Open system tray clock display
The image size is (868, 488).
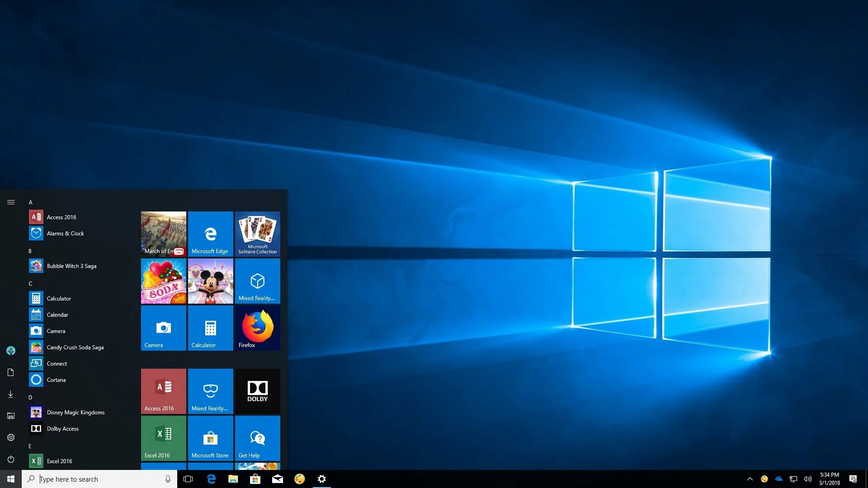829,478
